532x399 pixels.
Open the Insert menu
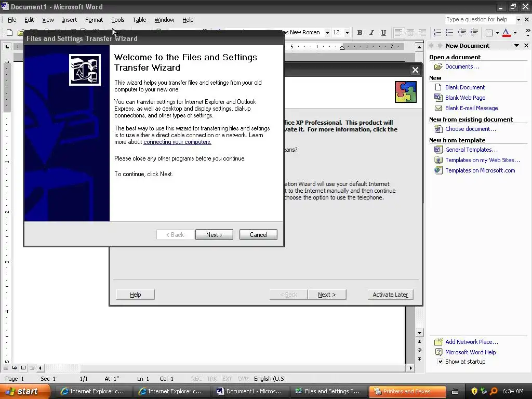[x=69, y=20]
